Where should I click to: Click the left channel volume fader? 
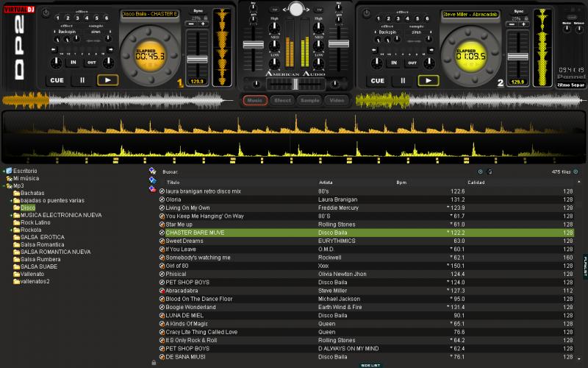(253, 45)
